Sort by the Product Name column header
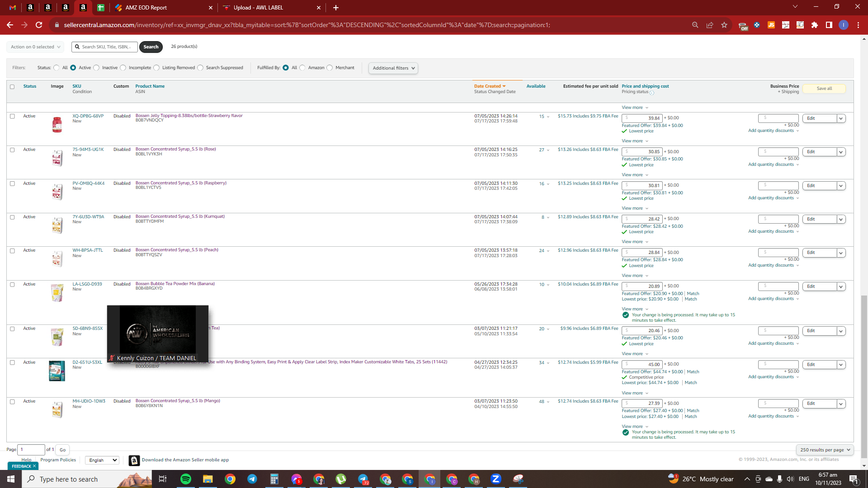This screenshot has height=488, width=868. tap(150, 86)
